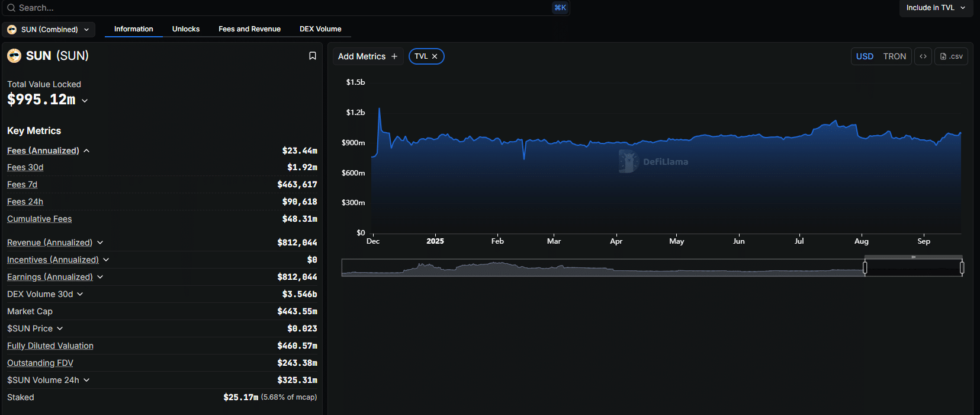Expand $SUN Price details
The width and height of the screenshot is (980, 415).
point(60,328)
